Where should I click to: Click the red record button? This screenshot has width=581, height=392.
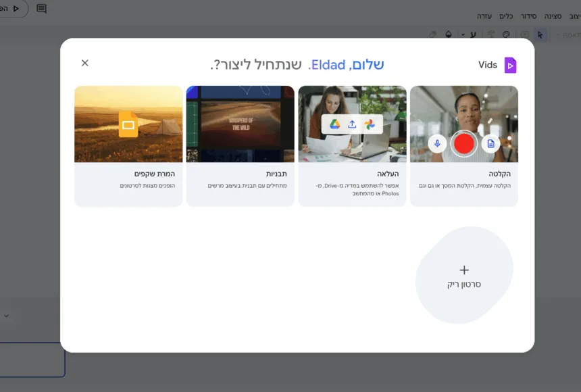(x=464, y=143)
